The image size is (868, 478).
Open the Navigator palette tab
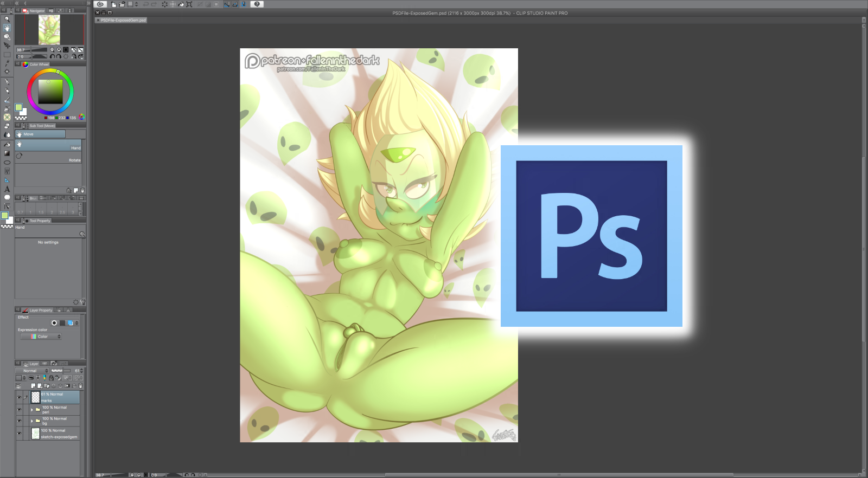click(x=34, y=11)
